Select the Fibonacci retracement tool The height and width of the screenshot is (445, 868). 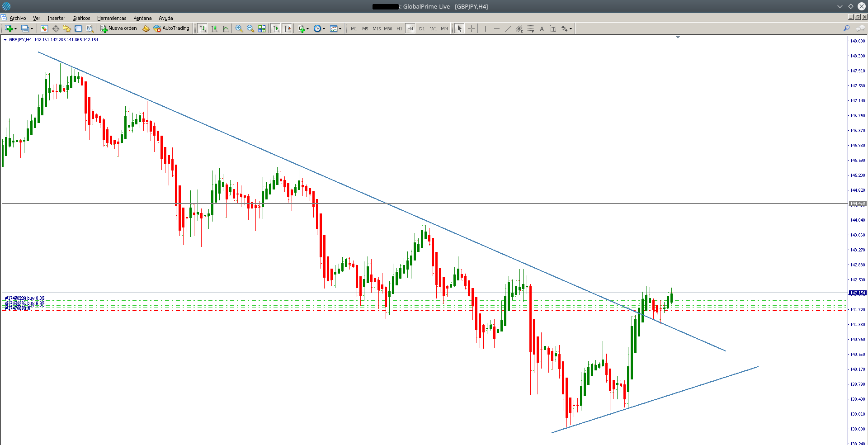tap(530, 28)
